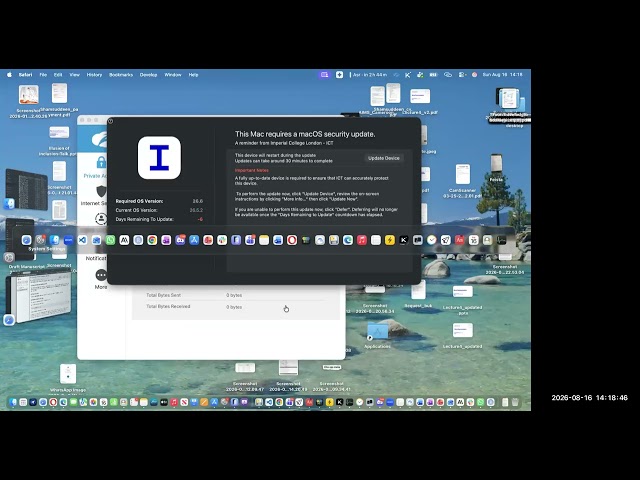Image resolution: width=640 pixels, height=480 pixels.
Task: Open the View menu
Action: pos(74,75)
